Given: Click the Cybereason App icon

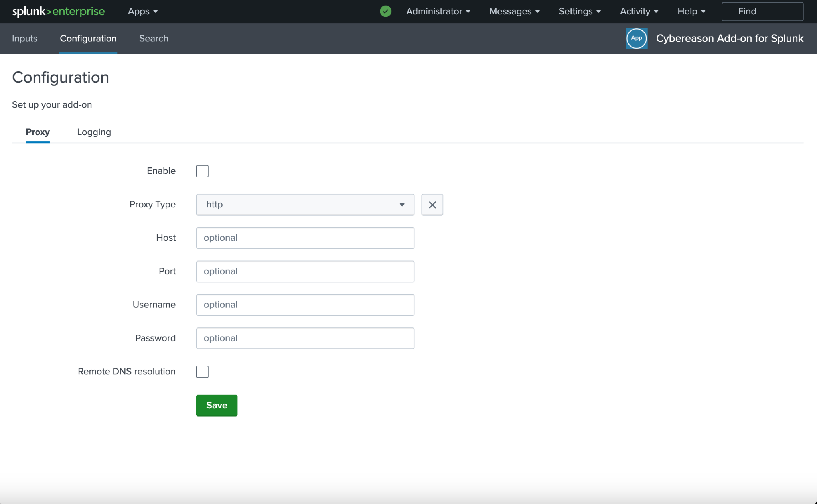Looking at the screenshot, I should 637,38.
